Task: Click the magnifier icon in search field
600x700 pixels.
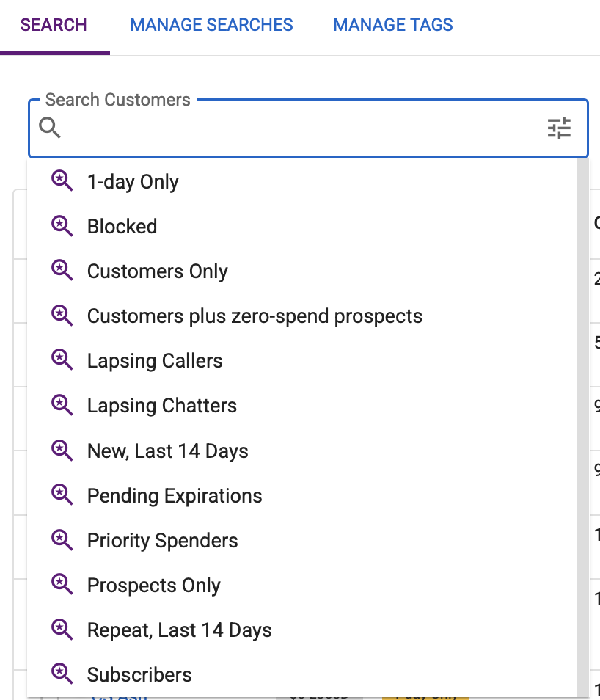Action: click(x=50, y=128)
